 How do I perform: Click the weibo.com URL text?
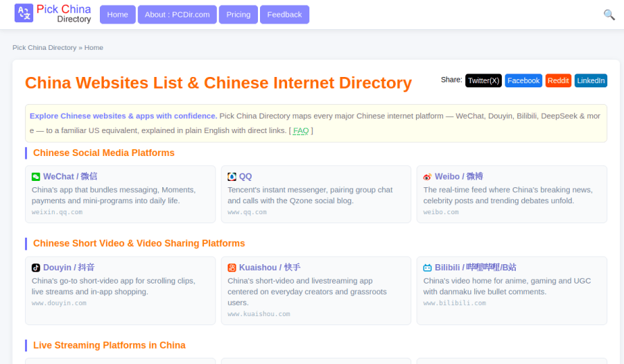(440, 212)
